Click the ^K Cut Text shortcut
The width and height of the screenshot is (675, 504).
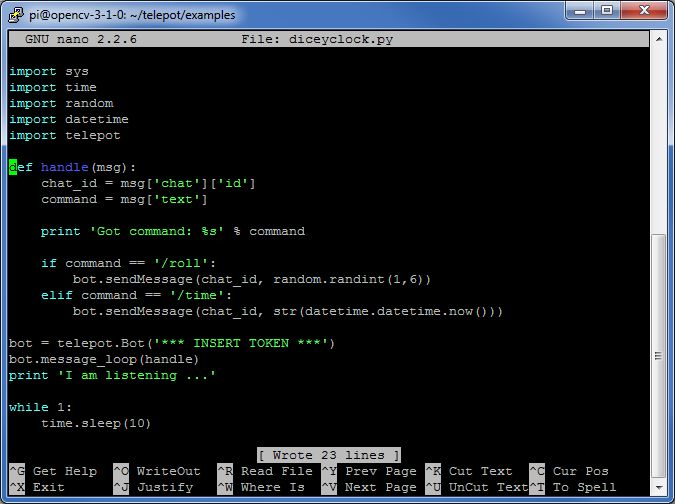coord(469,471)
